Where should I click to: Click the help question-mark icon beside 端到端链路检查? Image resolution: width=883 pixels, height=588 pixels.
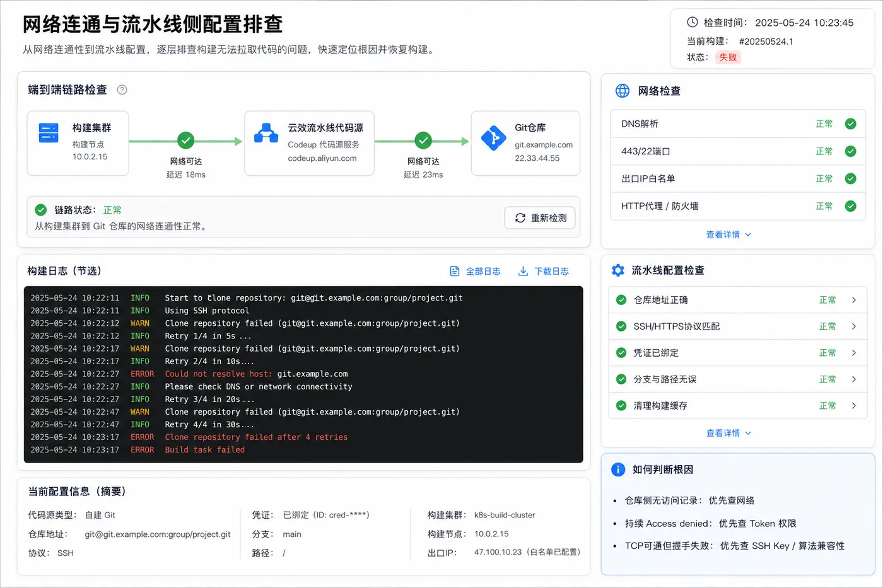(x=122, y=90)
